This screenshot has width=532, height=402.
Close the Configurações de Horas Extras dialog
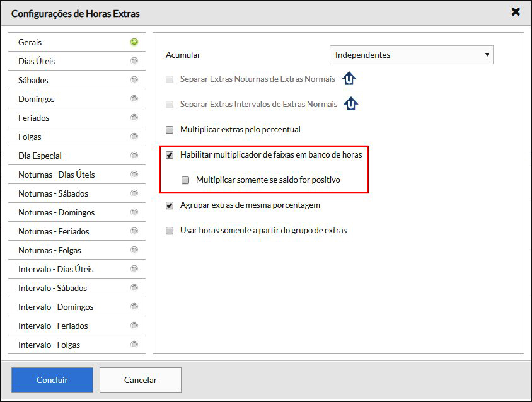click(x=516, y=12)
